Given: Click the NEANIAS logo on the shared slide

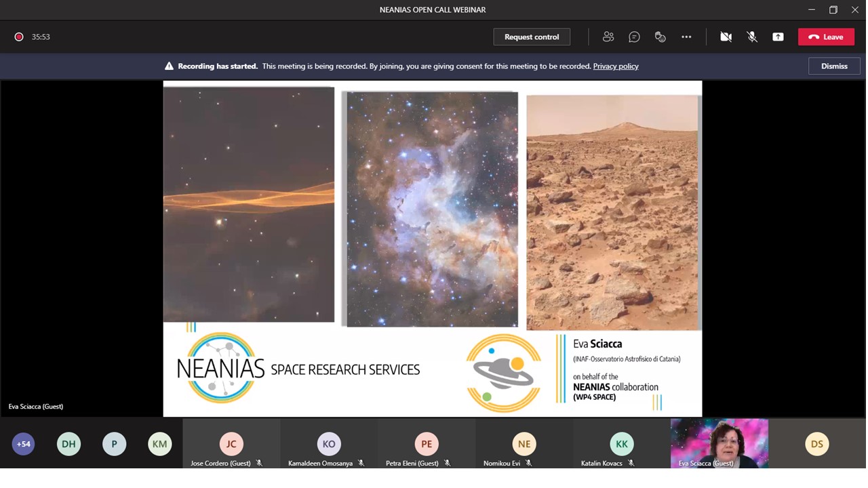Looking at the screenshot, I should coord(220,368).
